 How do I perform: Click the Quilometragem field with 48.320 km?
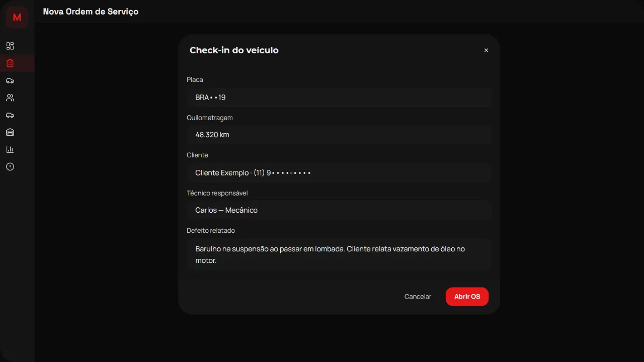tap(339, 135)
